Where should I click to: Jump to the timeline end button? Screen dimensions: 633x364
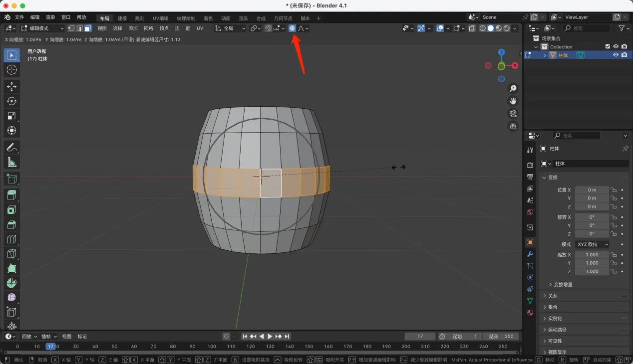tap(287, 337)
